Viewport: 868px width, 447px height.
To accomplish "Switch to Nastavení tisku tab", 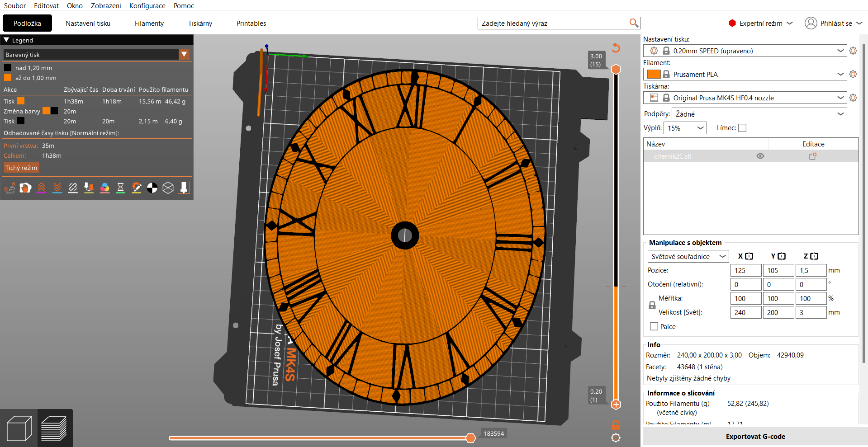I will tap(88, 23).
